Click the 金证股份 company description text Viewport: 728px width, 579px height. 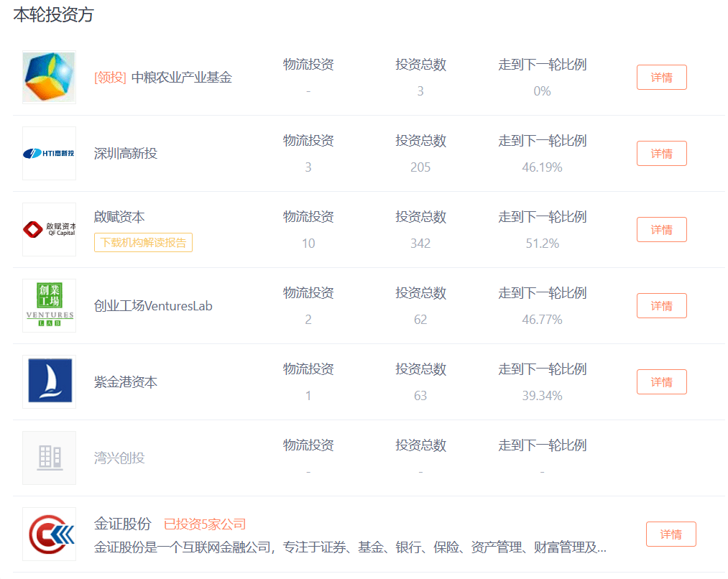pyautogui.click(x=350, y=547)
